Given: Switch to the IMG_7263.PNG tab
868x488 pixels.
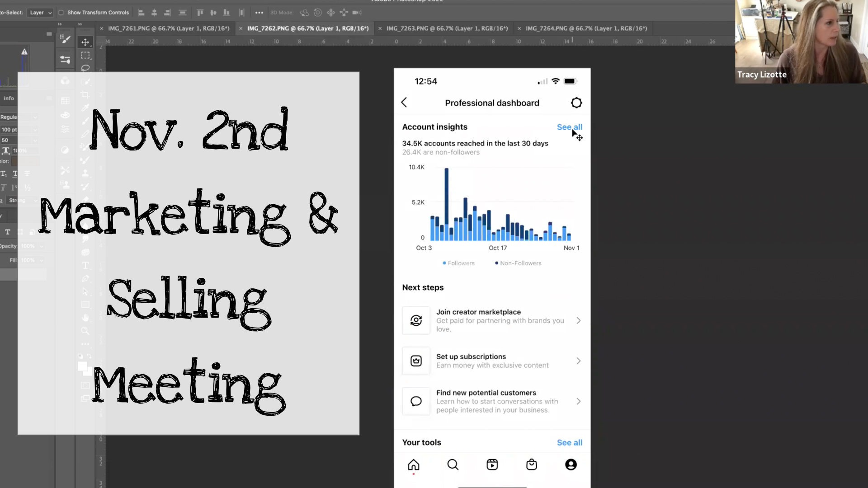Looking at the screenshot, I should (447, 28).
